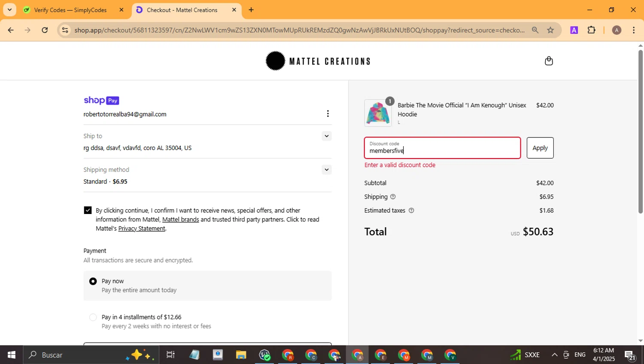Open the Chrome taskbar icon labeled R

[x=288, y=355]
